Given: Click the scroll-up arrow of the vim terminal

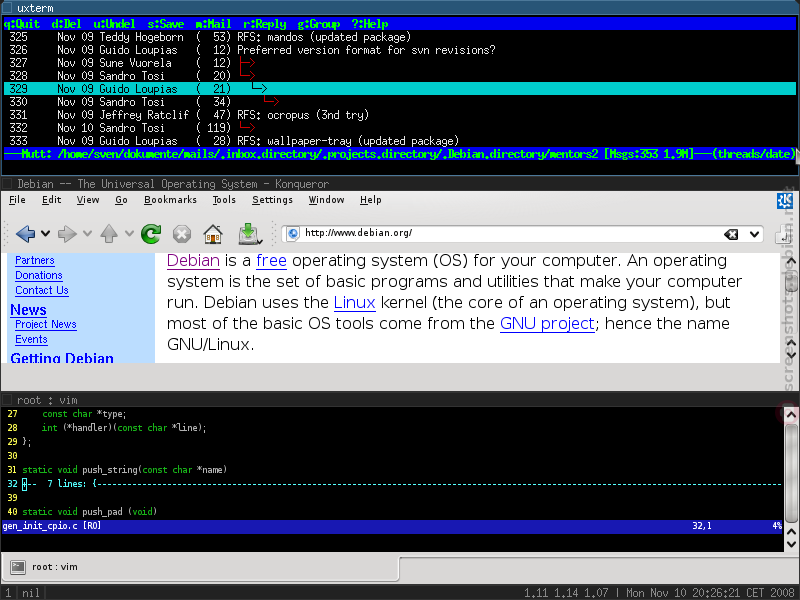Looking at the screenshot, I should pos(791,414).
